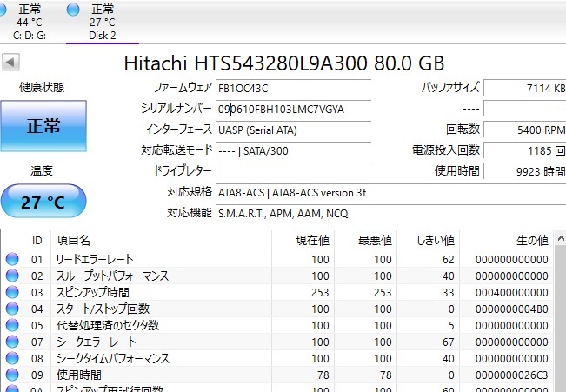Click the firmware field FB1OC43C
The image size is (566, 392).
[294, 88]
